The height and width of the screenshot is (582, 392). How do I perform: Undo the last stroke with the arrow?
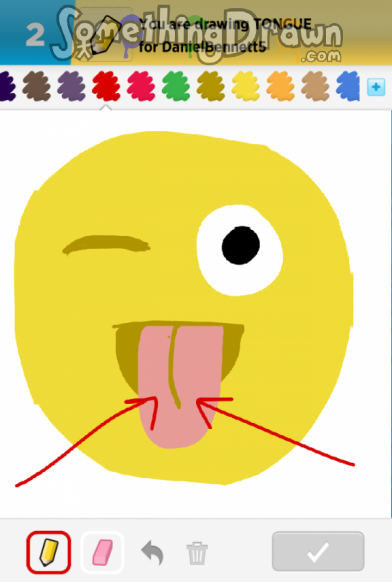[x=153, y=552]
